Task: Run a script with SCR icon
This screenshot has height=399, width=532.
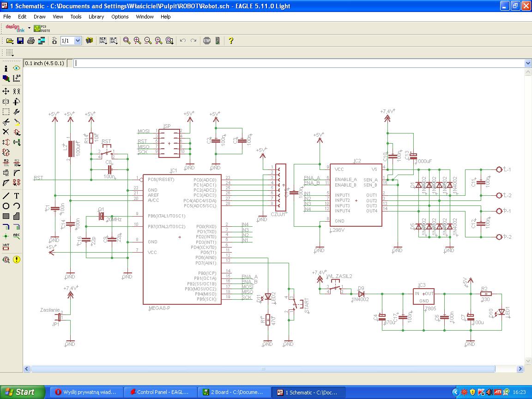Action: click(x=103, y=41)
